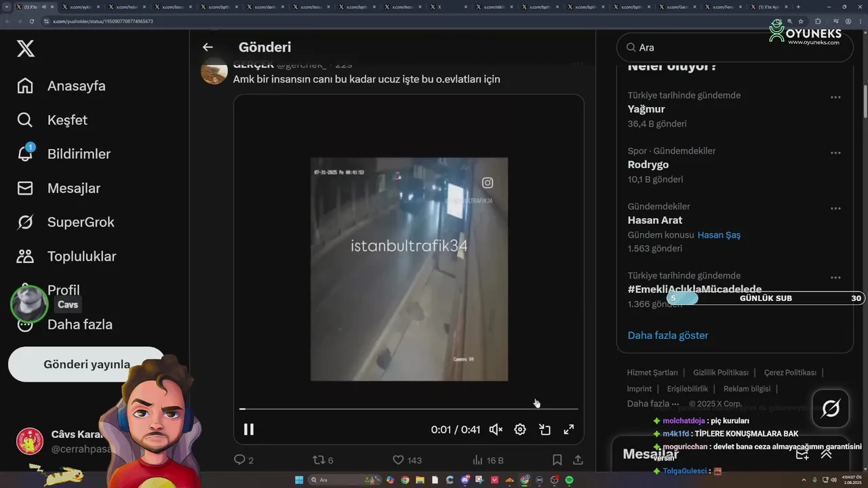Viewport: 868px width, 488px height.
Task: Click the Ara search field
Action: 734,47
